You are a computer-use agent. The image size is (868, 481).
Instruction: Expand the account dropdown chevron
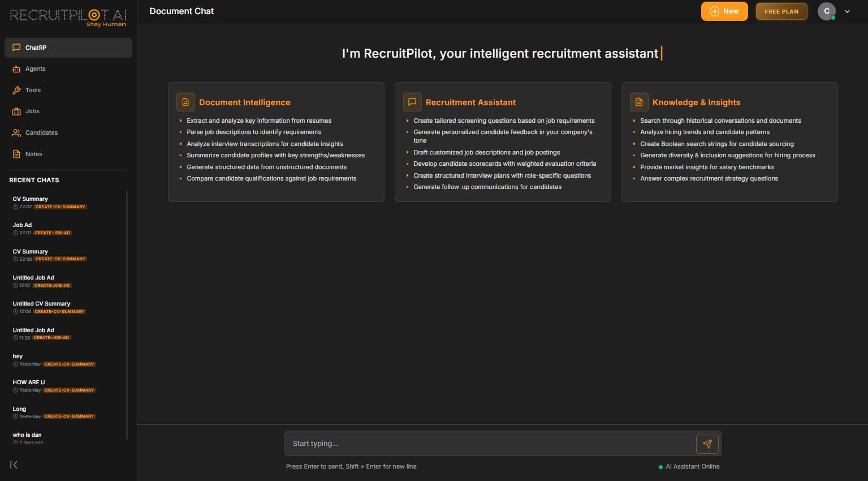click(847, 11)
